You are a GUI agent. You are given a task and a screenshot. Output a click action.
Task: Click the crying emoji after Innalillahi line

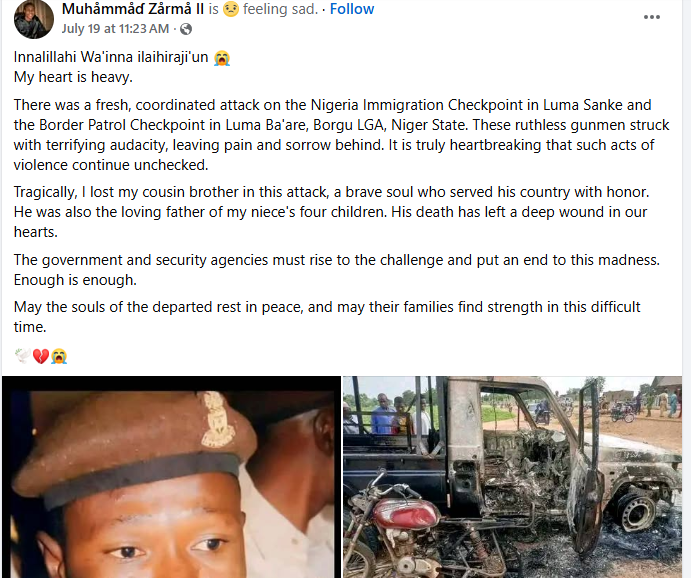222,57
